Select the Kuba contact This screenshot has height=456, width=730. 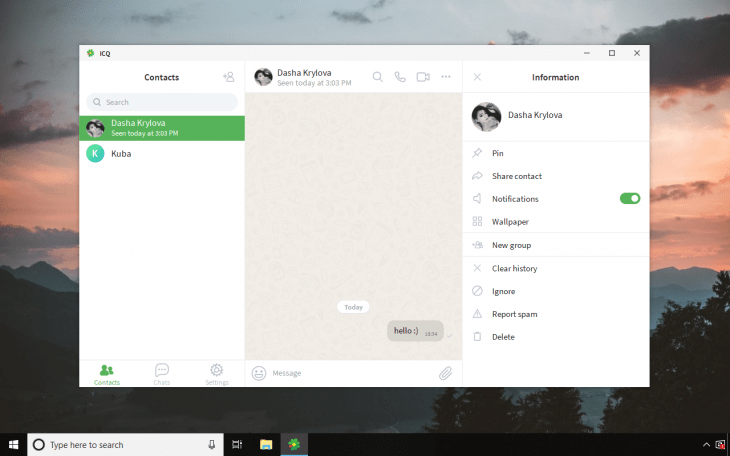coord(162,154)
